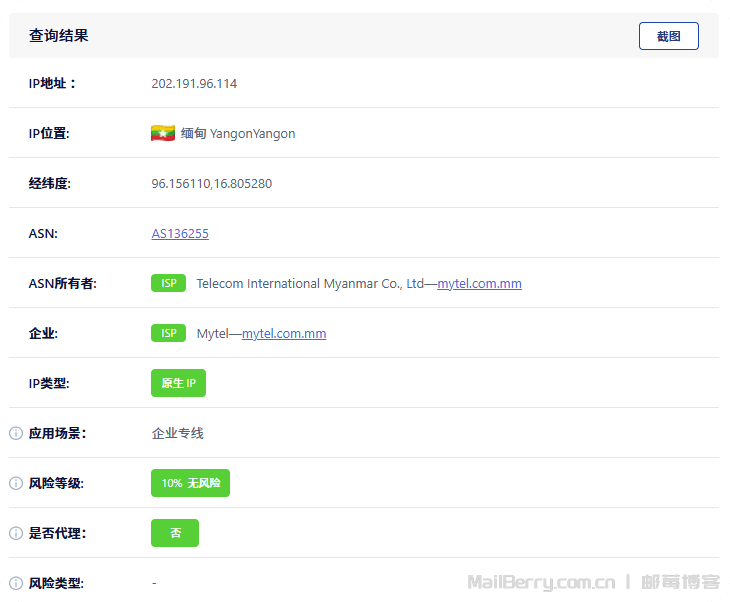Click the ISP badge in 企业 row
This screenshot has width=730, height=602.
tap(168, 333)
